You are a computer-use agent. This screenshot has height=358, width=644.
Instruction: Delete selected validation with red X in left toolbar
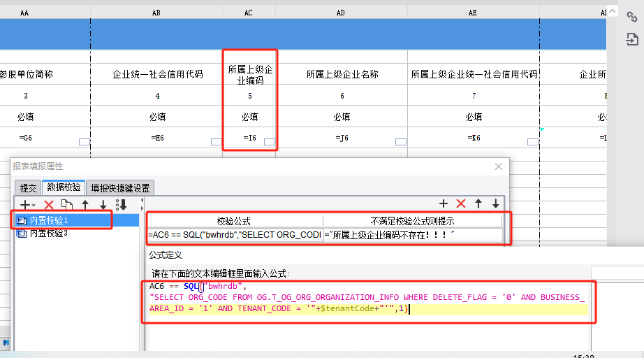coord(49,205)
